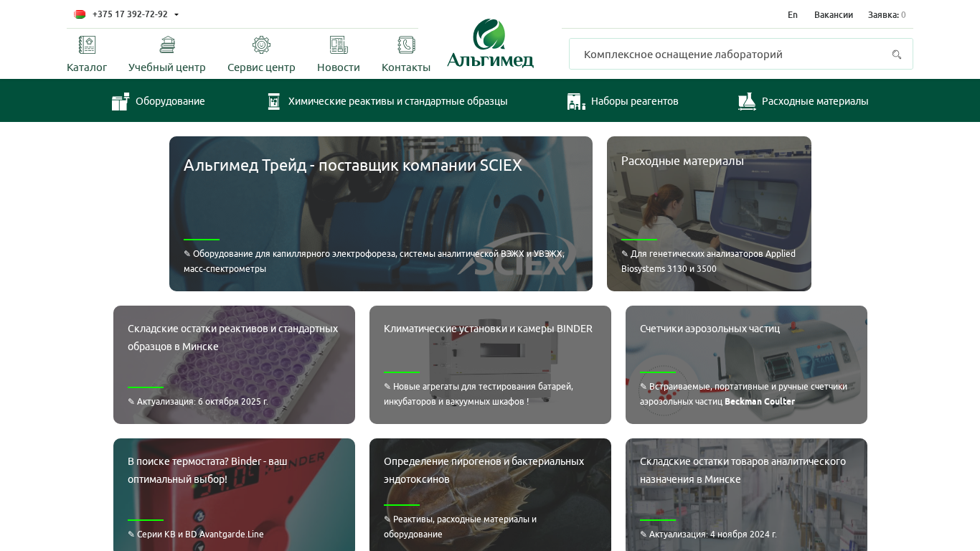Open the Счетчики аэрозольных частиц card

(x=746, y=364)
